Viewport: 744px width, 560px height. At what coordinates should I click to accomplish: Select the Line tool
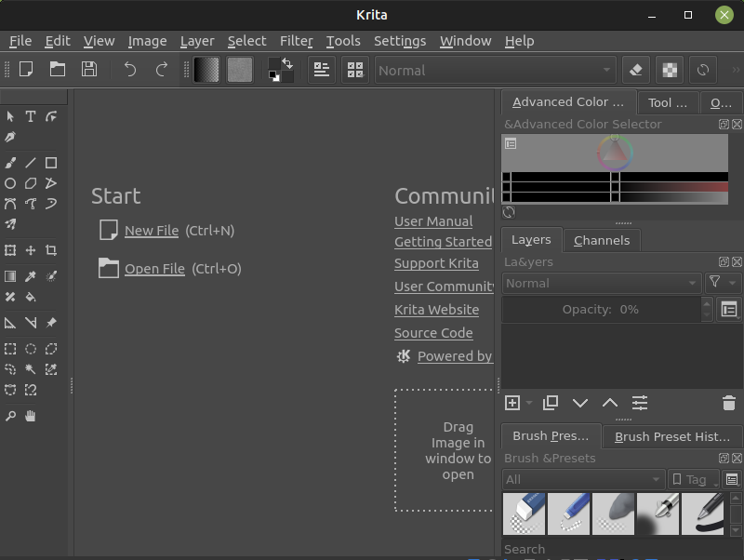[31, 163]
